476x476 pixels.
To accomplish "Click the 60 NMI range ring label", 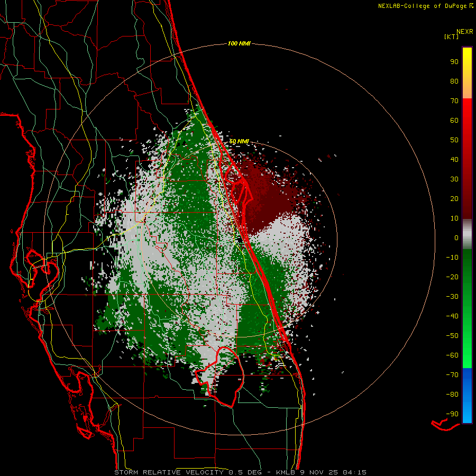I will [239, 141].
